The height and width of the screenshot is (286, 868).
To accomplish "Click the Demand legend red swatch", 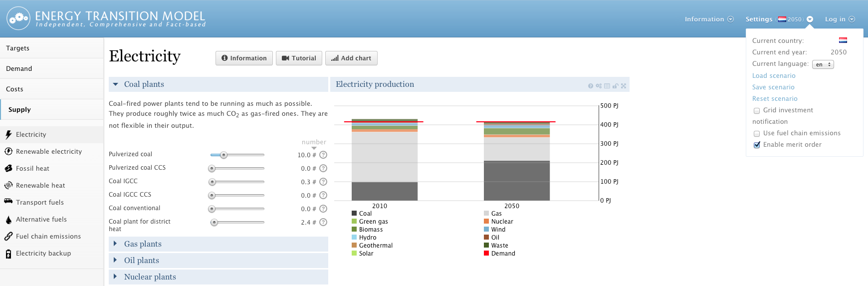I will coord(486,253).
